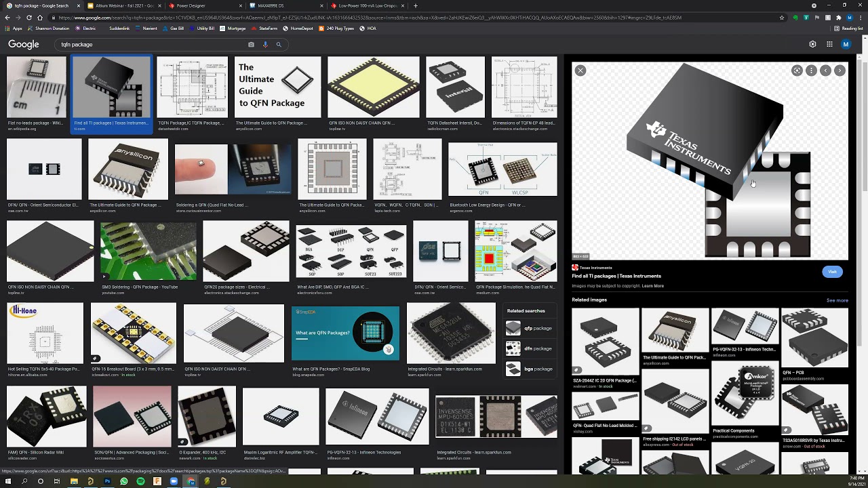
Task: Click the blue Visit button
Action: [x=832, y=272]
